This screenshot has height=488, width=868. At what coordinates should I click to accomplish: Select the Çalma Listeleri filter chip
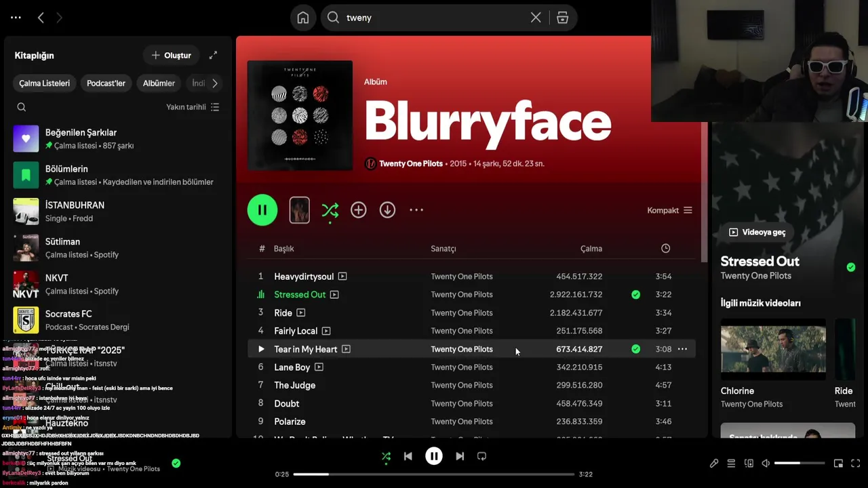point(44,83)
